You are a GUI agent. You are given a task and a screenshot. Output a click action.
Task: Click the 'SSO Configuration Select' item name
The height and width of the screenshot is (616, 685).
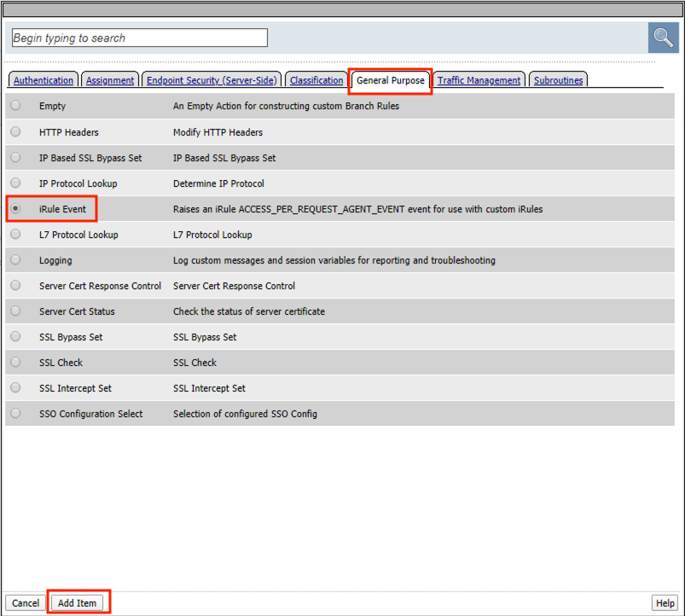pyautogui.click(x=91, y=414)
